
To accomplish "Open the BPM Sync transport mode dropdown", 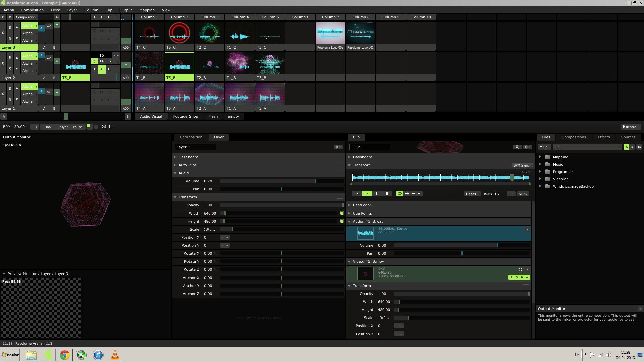I will [x=522, y=165].
